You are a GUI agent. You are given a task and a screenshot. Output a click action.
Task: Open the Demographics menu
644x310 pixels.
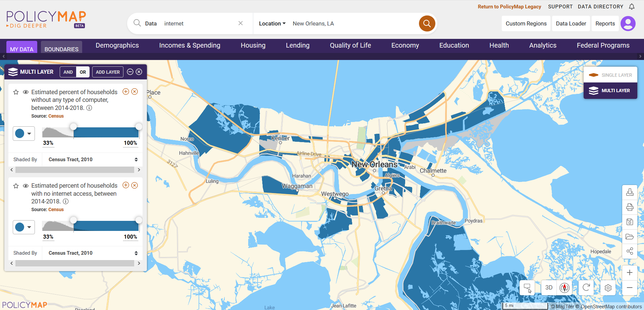pos(117,45)
